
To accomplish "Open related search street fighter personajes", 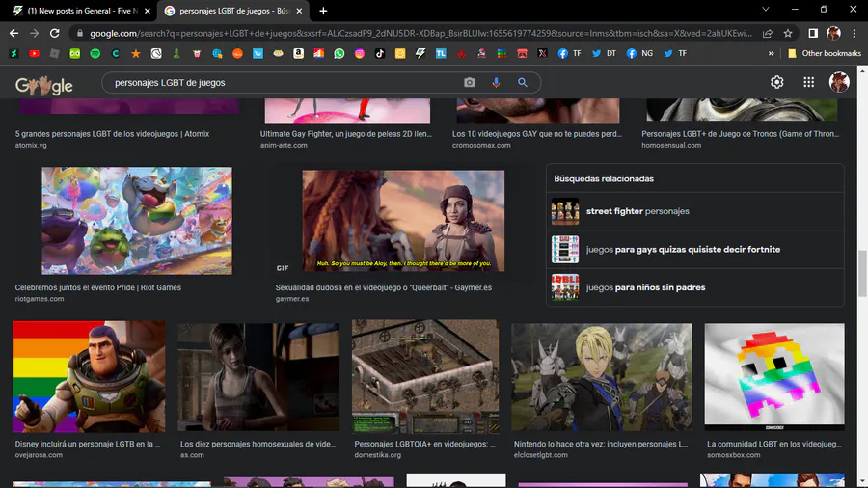I will click(x=694, y=211).
